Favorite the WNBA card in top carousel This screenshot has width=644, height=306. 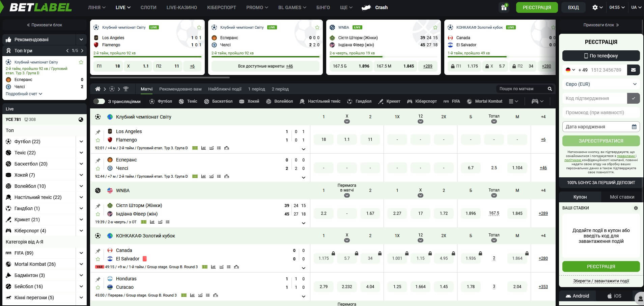coord(435,27)
